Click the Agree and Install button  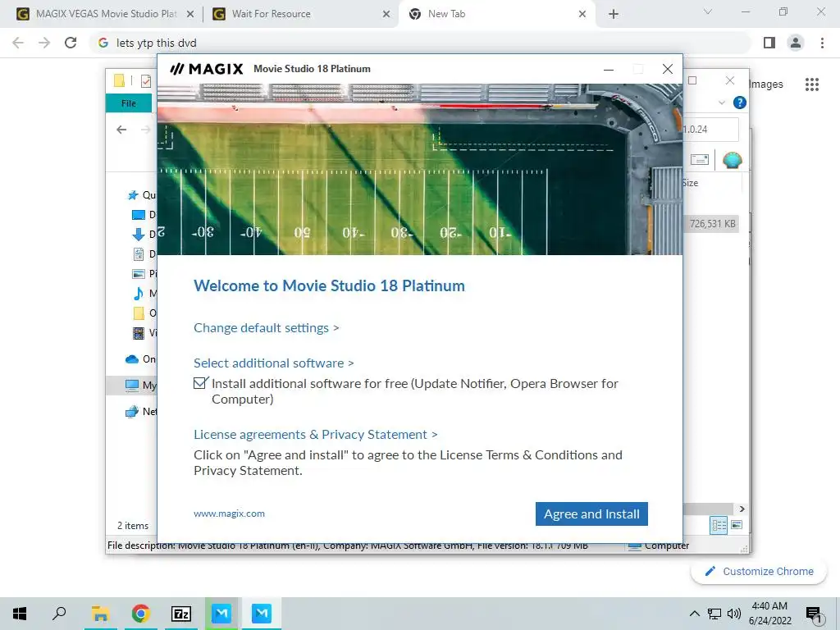point(591,514)
